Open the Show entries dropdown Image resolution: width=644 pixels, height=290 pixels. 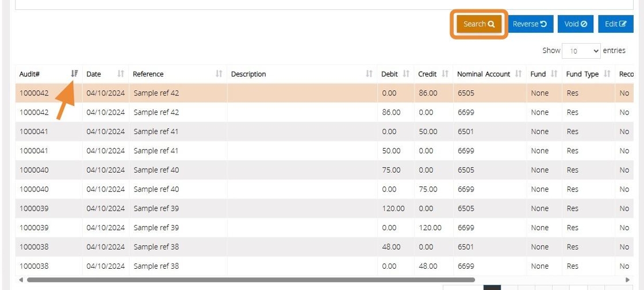[581, 51]
